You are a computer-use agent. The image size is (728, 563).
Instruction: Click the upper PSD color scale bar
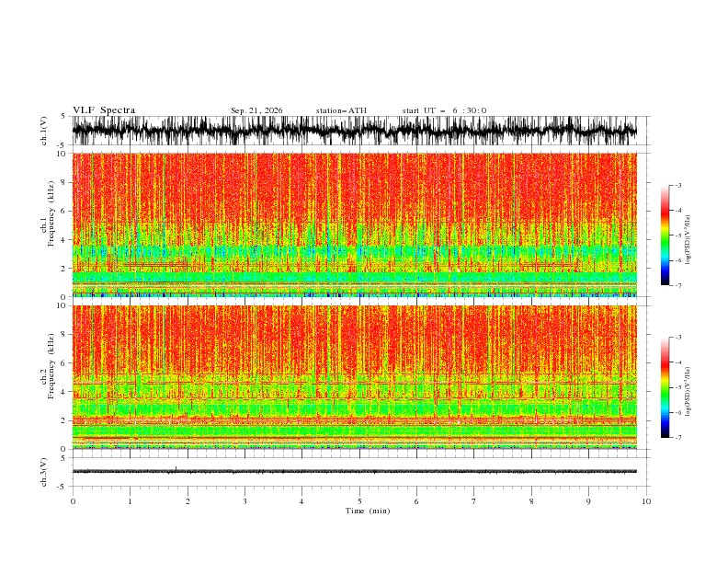665,236
